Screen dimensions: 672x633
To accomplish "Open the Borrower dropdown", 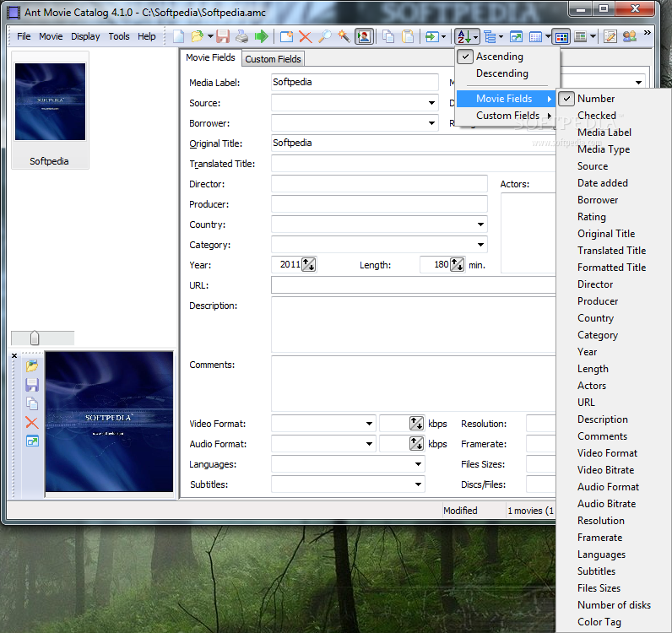I will (431, 123).
